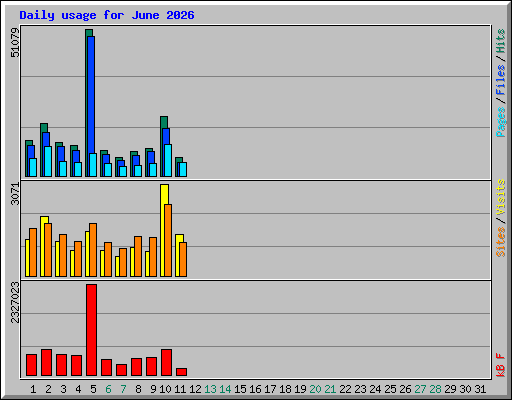Click the red KB bar for day 11
This screenshot has width=512, height=400.
pyautogui.click(x=181, y=372)
